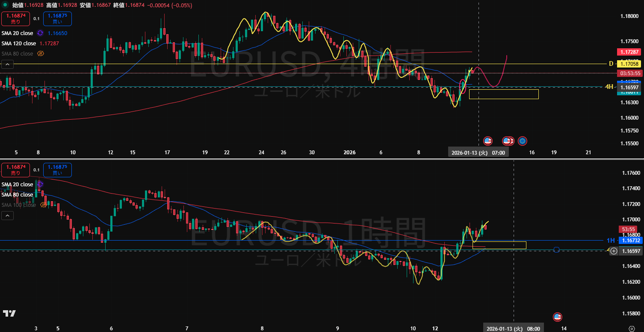The width and height of the screenshot is (644, 332).
Task: Click the 0.1 lot size field in upper chart
Action: tap(36, 19)
